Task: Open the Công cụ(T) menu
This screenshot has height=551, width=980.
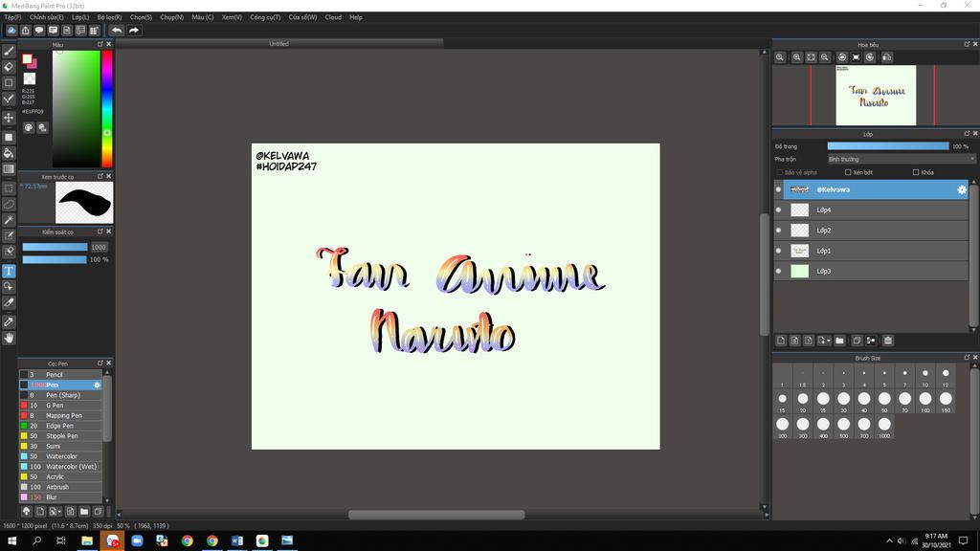Action: pyautogui.click(x=265, y=17)
